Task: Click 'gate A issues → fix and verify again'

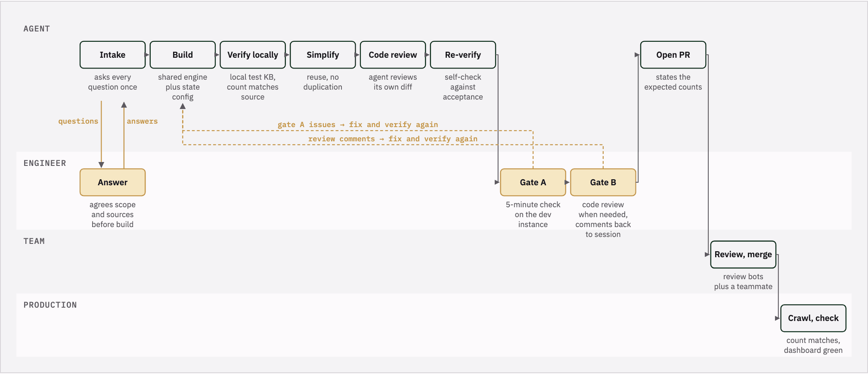Action: [358, 125]
